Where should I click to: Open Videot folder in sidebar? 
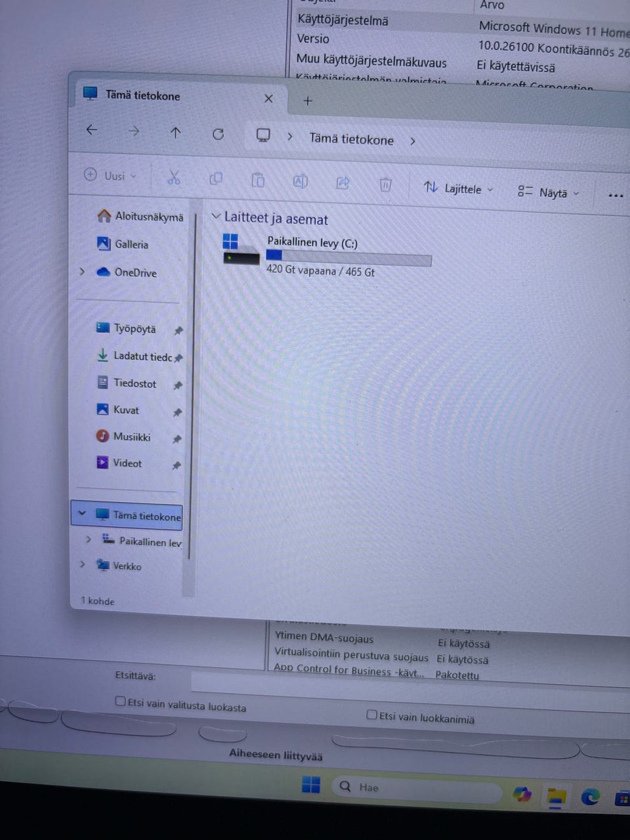[119, 463]
